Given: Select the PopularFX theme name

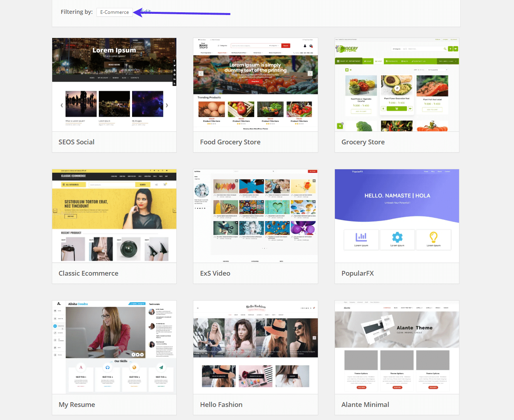Looking at the screenshot, I should [357, 273].
